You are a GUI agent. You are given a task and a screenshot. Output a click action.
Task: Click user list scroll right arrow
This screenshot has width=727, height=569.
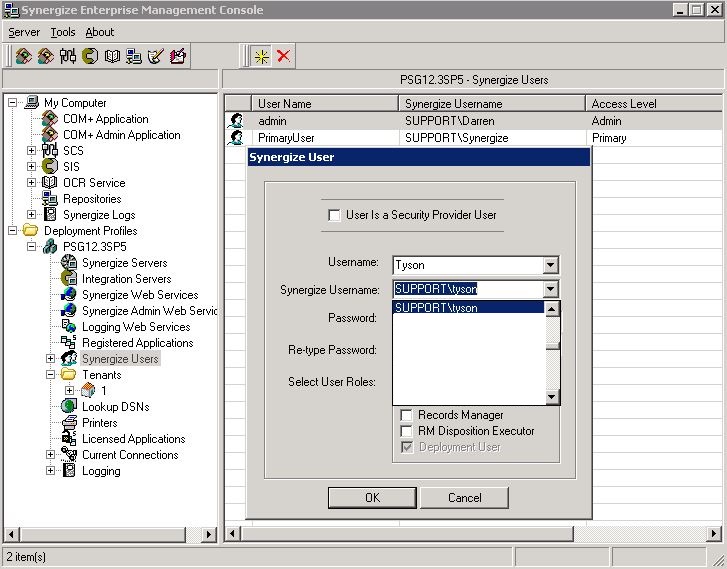714,534
